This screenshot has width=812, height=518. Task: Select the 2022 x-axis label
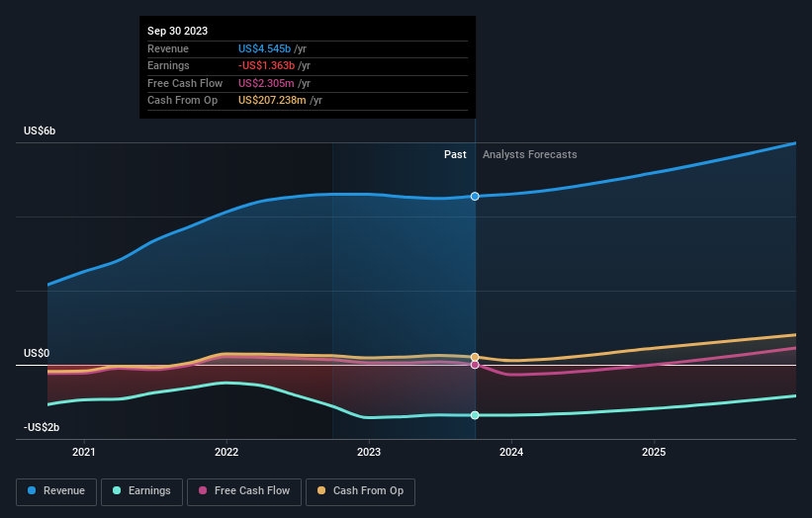[x=226, y=452]
